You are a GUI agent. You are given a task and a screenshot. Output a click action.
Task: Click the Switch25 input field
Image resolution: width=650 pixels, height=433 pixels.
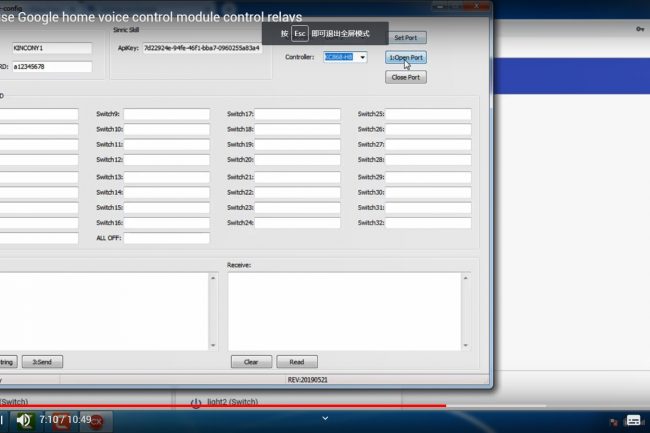click(x=428, y=114)
